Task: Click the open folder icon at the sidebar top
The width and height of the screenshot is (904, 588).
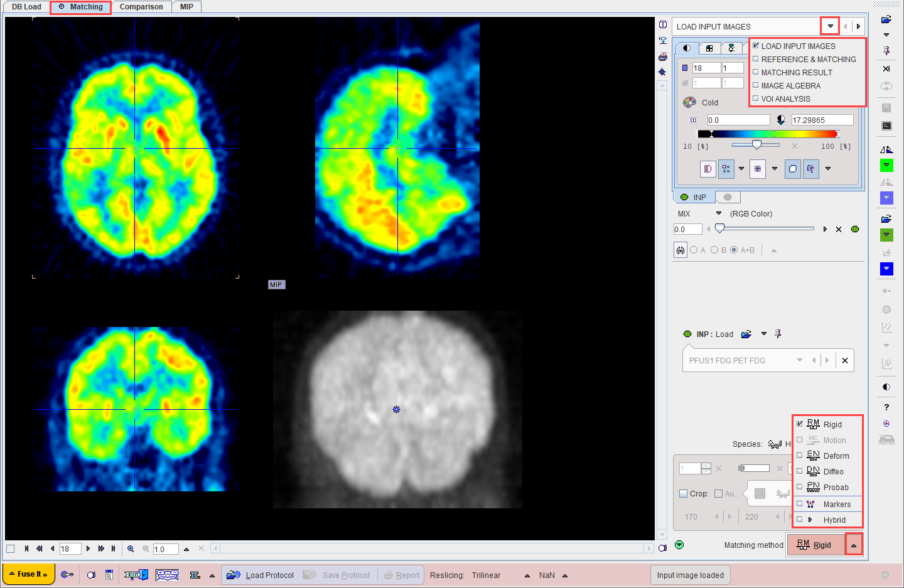Action: coord(886,19)
